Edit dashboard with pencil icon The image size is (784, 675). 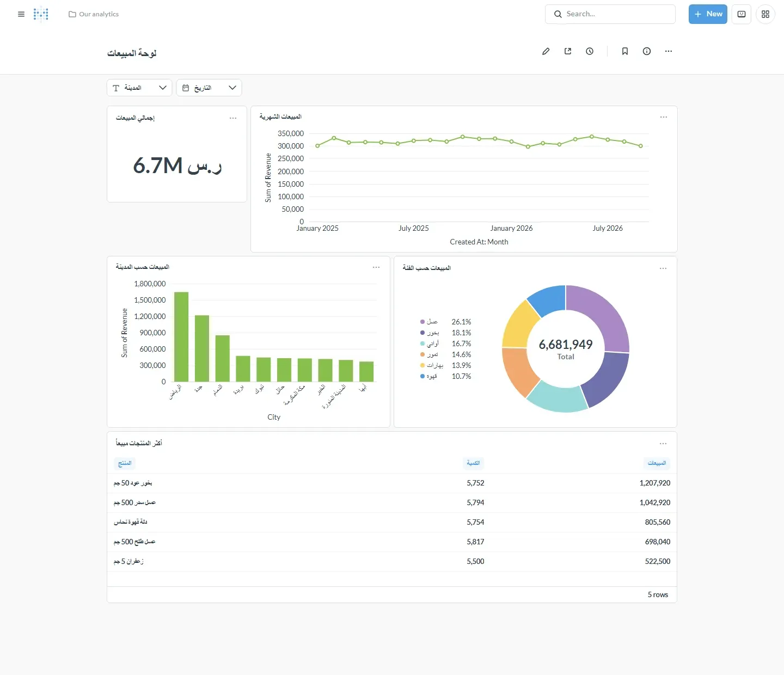[546, 51]
